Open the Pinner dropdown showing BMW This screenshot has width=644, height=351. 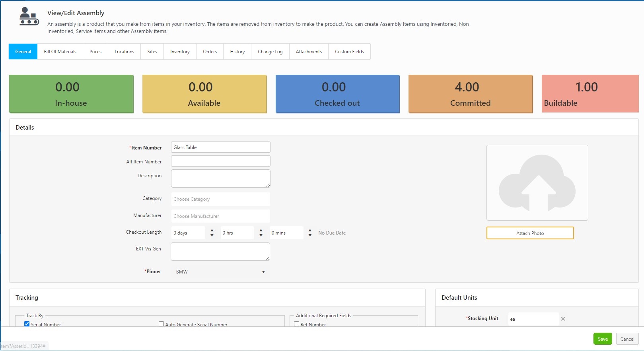220,272
